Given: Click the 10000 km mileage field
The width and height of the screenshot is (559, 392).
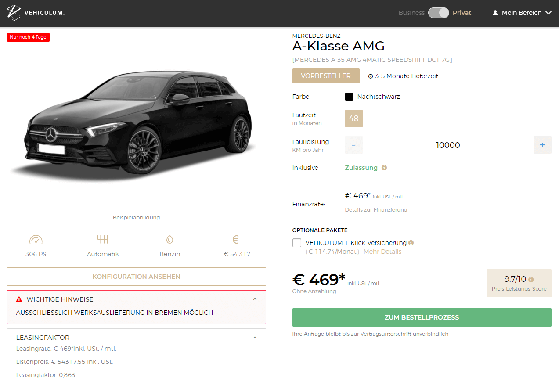Looking at the screenshot, I should (x=448, y=145).
